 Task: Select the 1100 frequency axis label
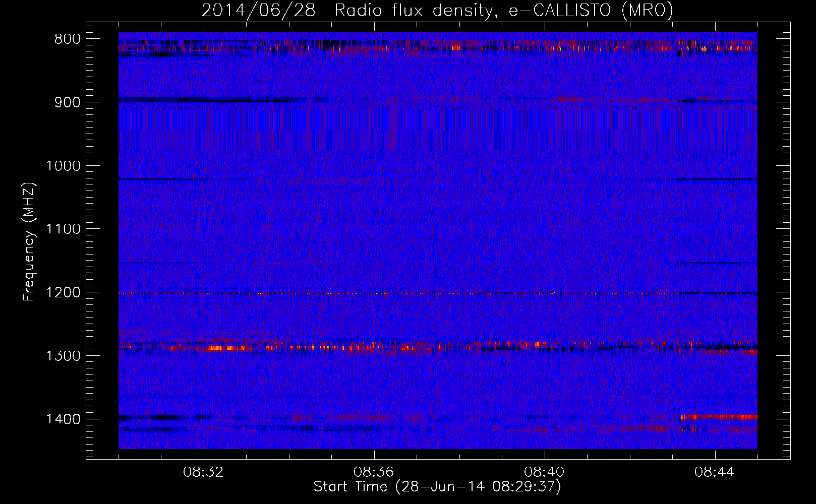[63, 229]
